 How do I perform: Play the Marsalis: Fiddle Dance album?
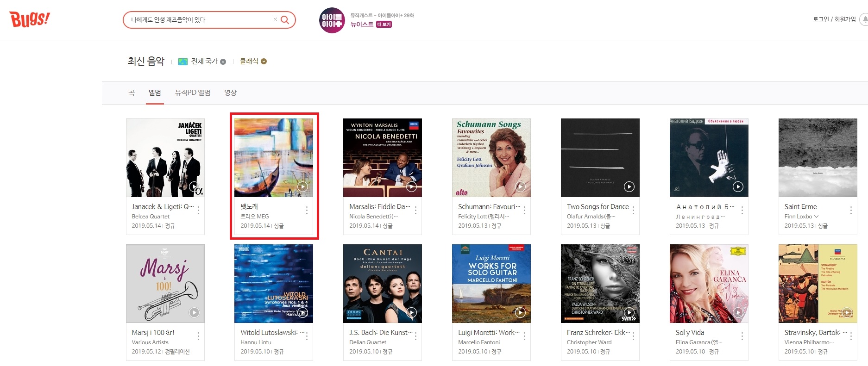[411, 187]
